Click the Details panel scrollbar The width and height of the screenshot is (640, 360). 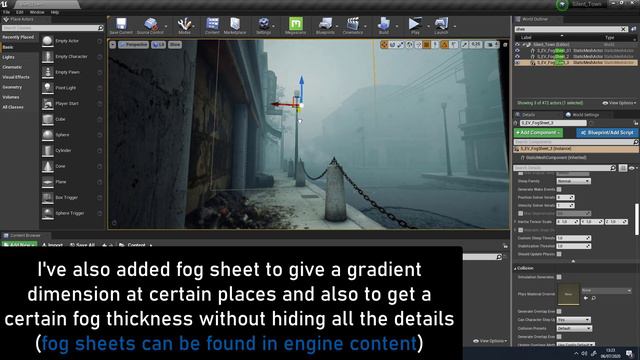(637, 219)
